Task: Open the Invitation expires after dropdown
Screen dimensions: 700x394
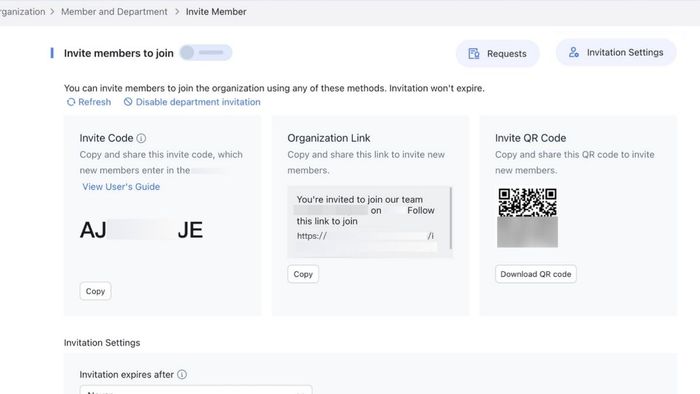Action: pyautogui.click(x=196, y=390)
